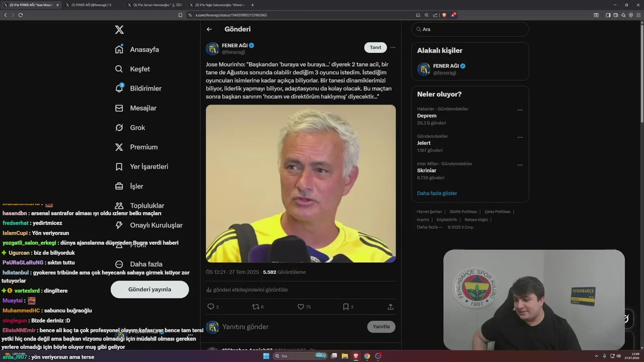Click the repost icon with 6 reposts
This screenshot has height=362, width=644.
click(256, 307)
